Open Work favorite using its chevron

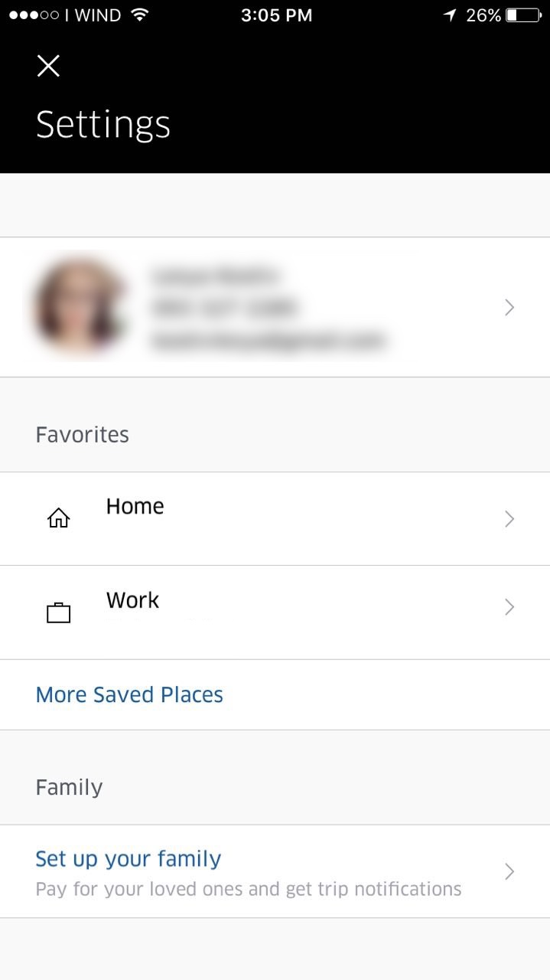pyautogui.click(x=509, y=607)
